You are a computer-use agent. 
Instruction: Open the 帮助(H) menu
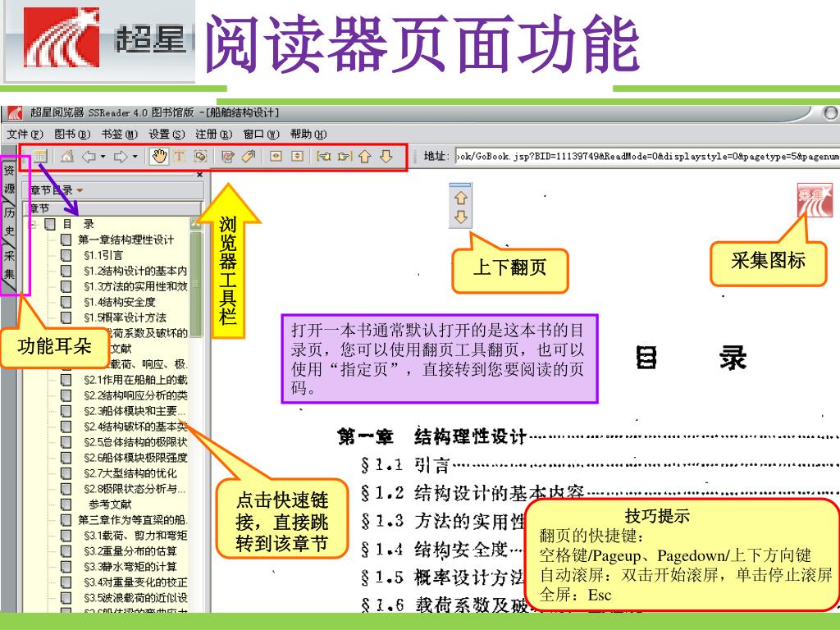click(308, 134)
